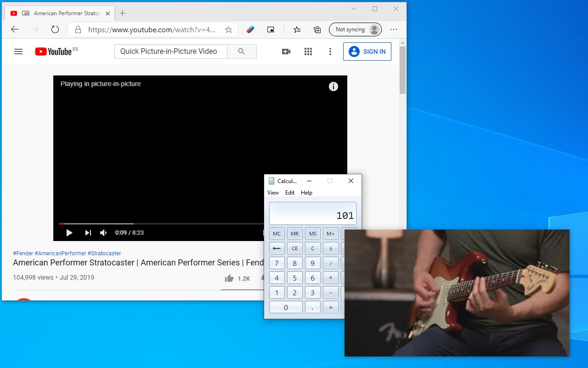Open the eraser-like extension icon in toolbar
The height and width of the screenshot is (368, 588).
pos(250,29)
